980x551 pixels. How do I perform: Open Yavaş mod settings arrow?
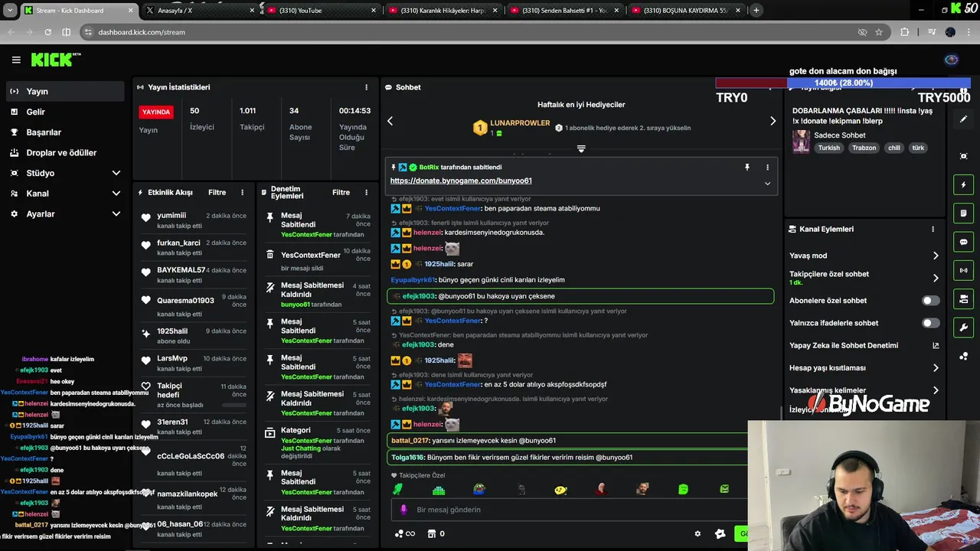[x=936, y=256]
